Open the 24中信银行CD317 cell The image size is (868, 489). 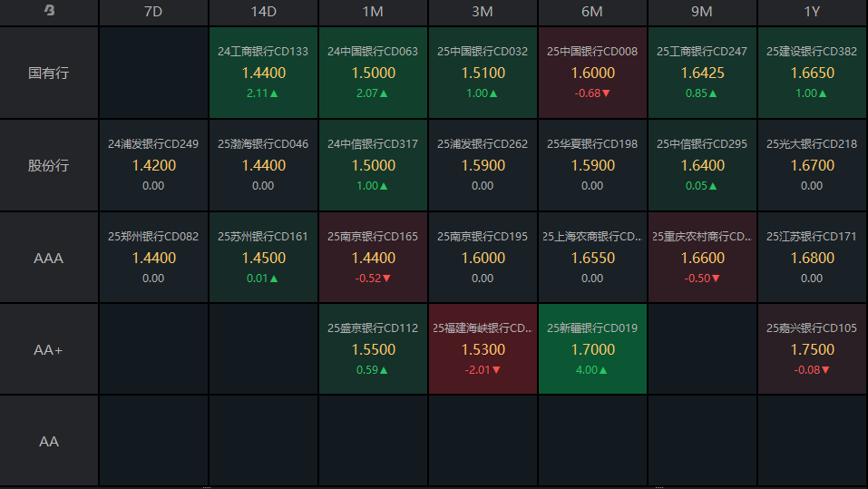(x=373, y=165)
